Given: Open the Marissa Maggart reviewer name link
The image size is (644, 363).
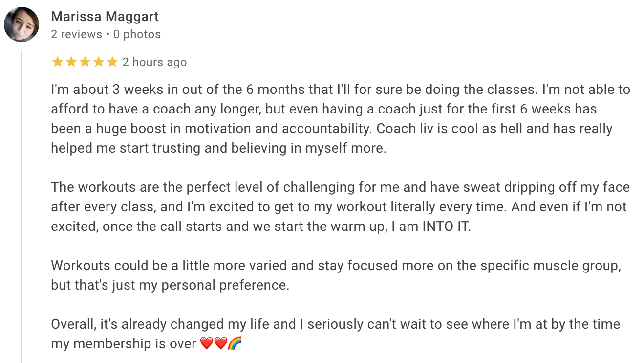Looking at the screenshot, I should click(x=105, y=17).
